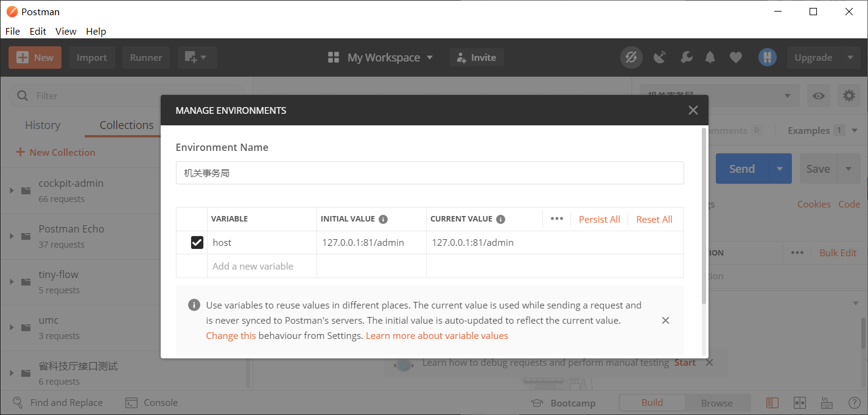The height and width of the screenshot is (415, 868).
Task: Open notifications bell icon
Action: 710,58
